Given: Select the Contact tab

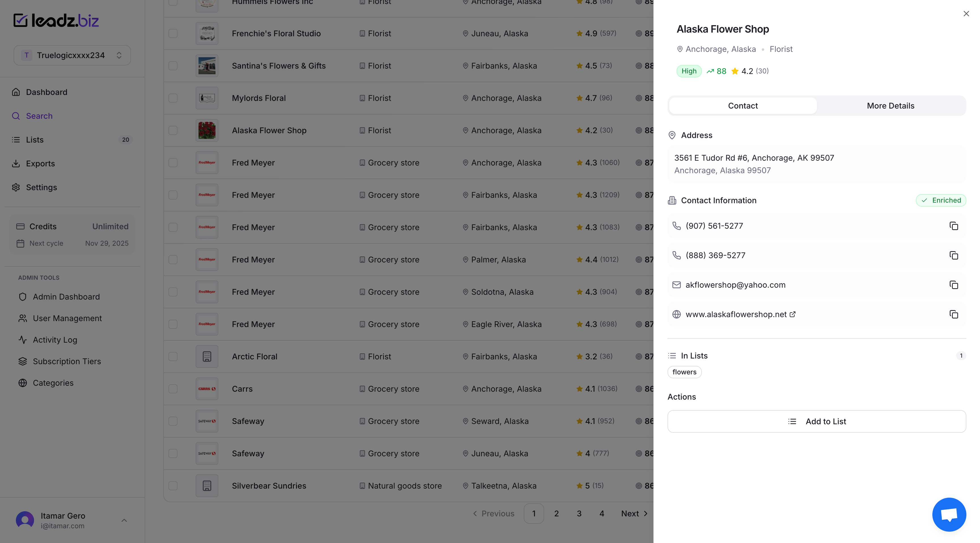Looking at the screenshot, I should tap(743, 106).
